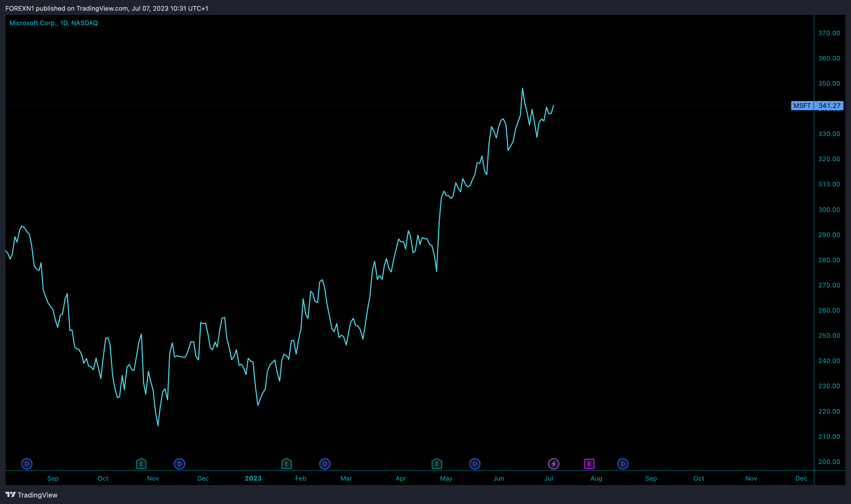Click the dividend marker before the first Sep label
Image resolution: width=851 pixels, height=504 pixels.
point(27,464)
